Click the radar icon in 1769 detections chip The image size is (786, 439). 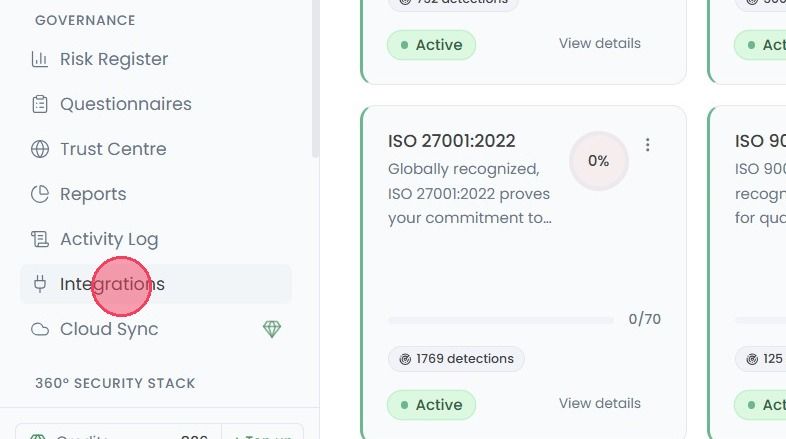405,359
